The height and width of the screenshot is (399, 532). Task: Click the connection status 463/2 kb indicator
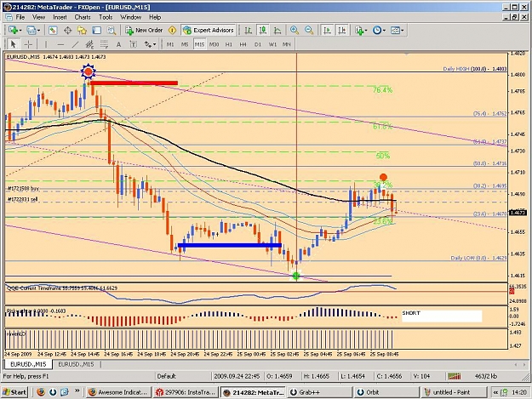pyautogui.click(x=486, y=376)
